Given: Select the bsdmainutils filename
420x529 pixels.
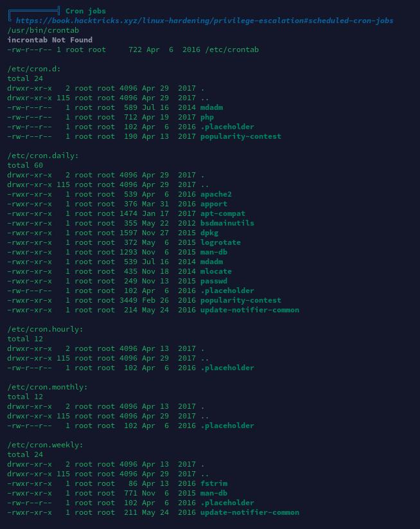Looking at the screenshot, I should (x=227, y=223).
